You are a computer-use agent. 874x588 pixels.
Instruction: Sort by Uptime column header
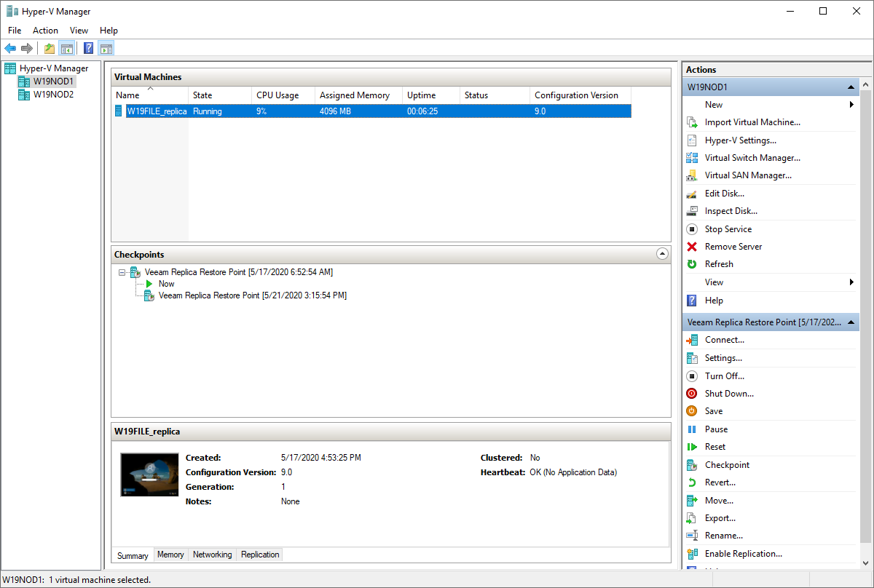pyautogui.click(x=431, y=95)
